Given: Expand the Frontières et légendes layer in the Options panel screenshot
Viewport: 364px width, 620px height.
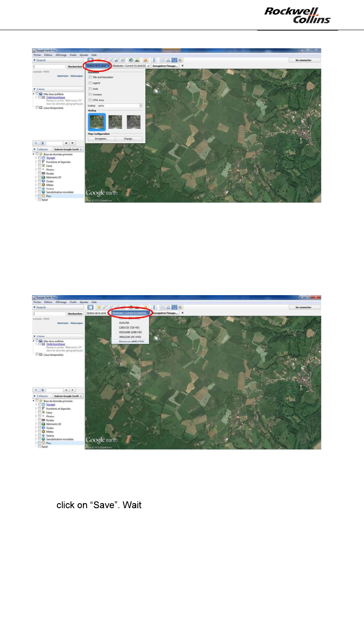Looking at the screenshot, I should click(x=36, y=162).
